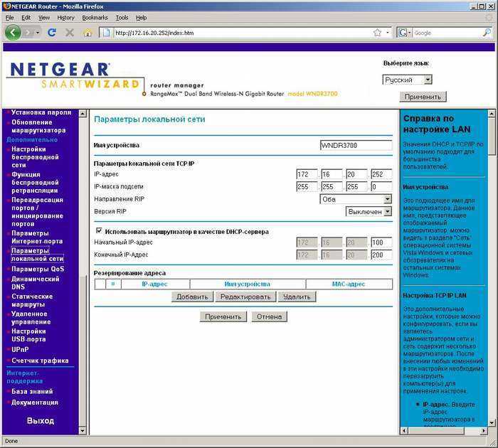Open Удаленное управление link
Screen dimensions: 498x448
coord(31,318)
